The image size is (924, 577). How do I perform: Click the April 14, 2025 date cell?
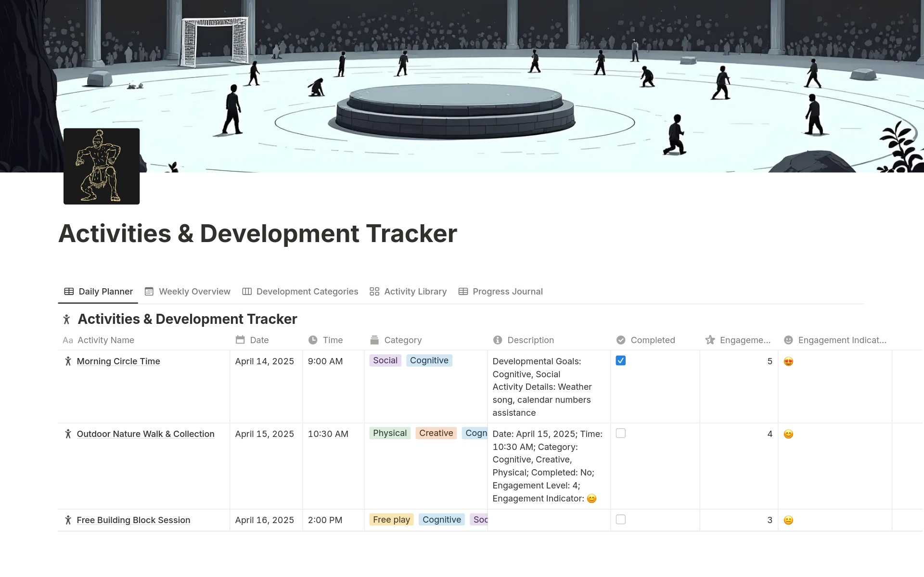pyautogui.click(x=266, y=387)
